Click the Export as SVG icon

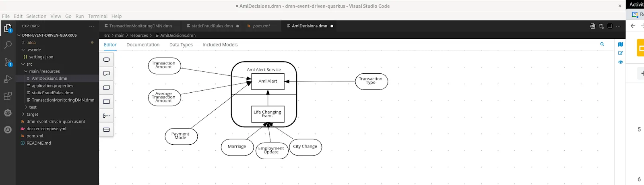[592, 26]
